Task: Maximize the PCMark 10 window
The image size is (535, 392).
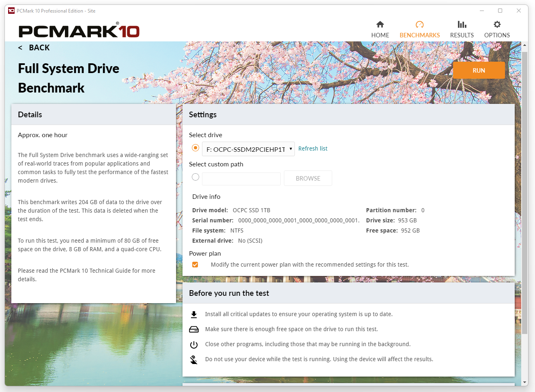Action: tap(500, 11)
